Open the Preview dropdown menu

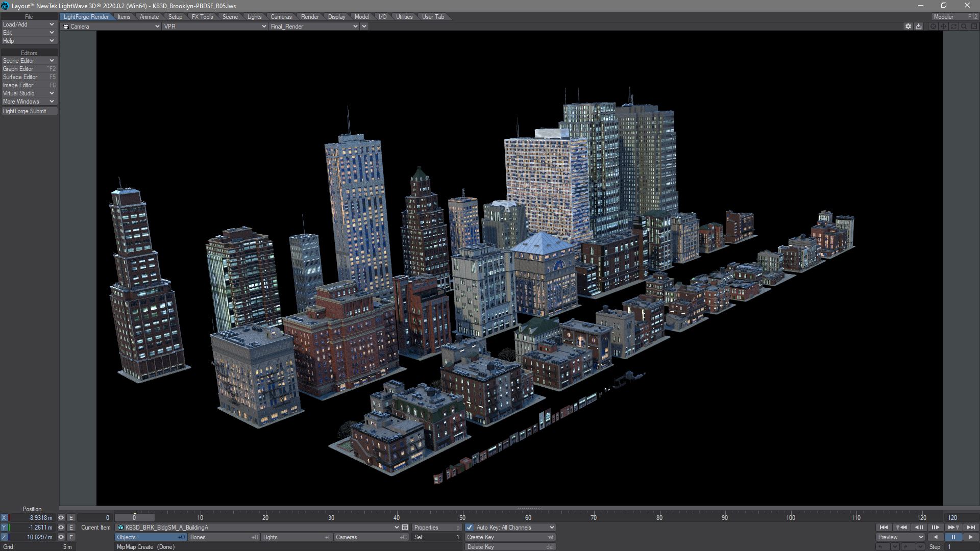pos(900,537)
